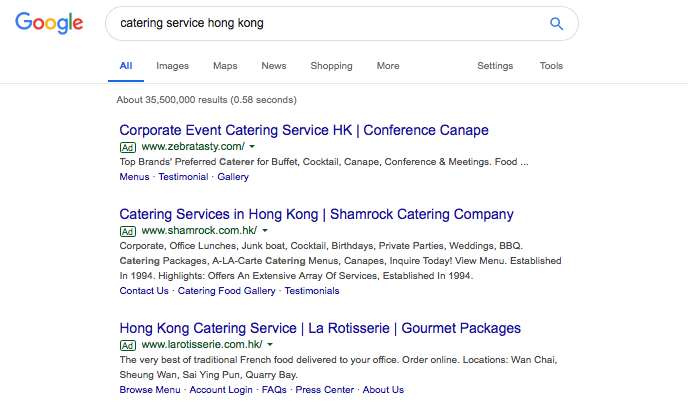The image size is (688, 417).
Task: Click the Ad badge beside zebratasty.com
Action: (128, 146)
